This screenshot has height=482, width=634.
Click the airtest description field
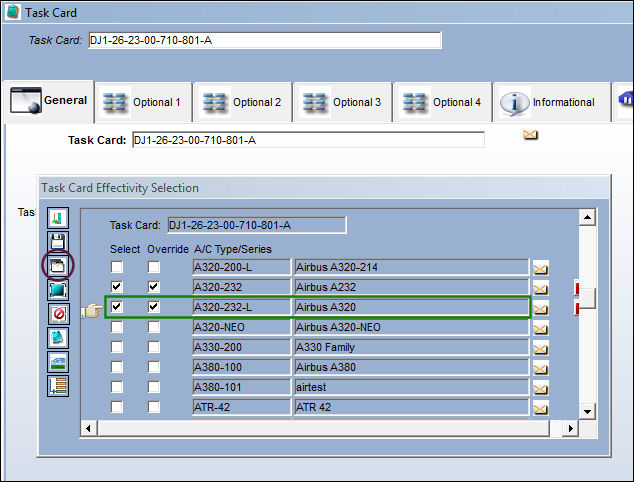pos(411,387)
